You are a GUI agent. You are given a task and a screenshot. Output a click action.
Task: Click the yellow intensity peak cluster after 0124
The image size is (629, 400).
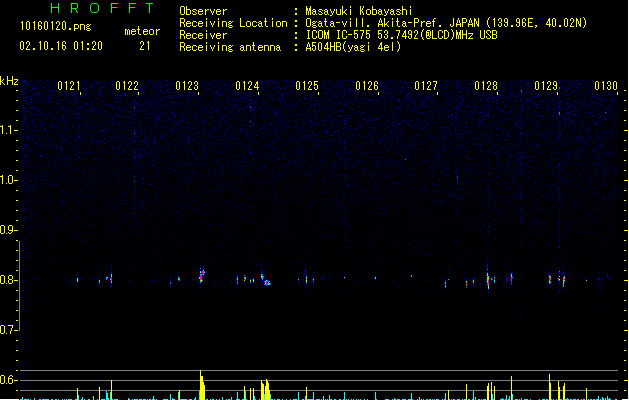pyautogui.click(x=265, y=390)
